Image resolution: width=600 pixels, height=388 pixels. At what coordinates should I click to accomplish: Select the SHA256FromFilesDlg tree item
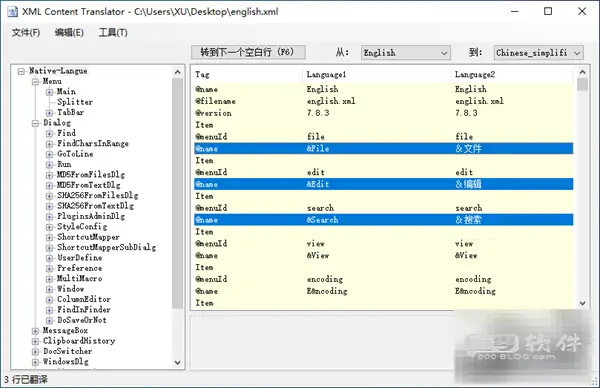pos(98,195)
